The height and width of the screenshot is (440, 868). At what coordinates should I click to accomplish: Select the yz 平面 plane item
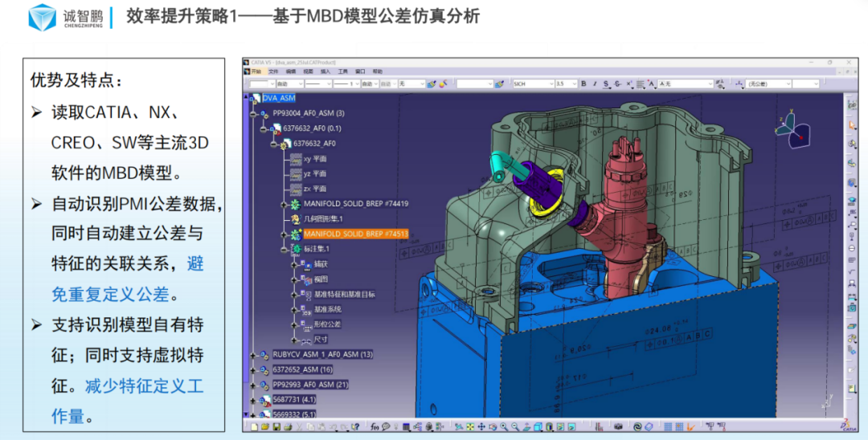tap(314, 173)
